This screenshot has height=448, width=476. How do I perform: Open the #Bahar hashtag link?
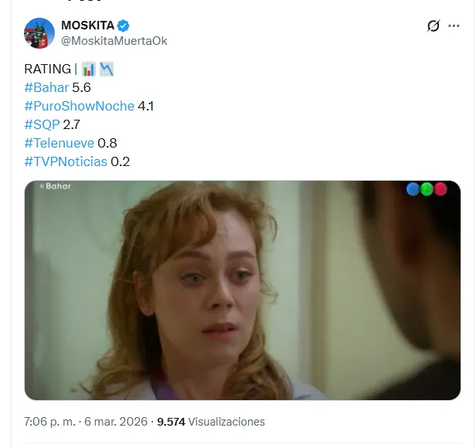[x=46, y=87]
